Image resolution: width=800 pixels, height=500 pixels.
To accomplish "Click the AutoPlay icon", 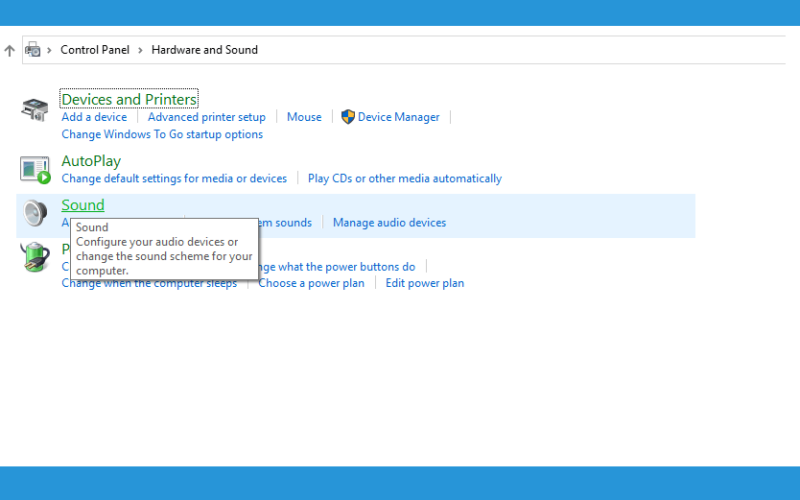I will click(35, 170).
